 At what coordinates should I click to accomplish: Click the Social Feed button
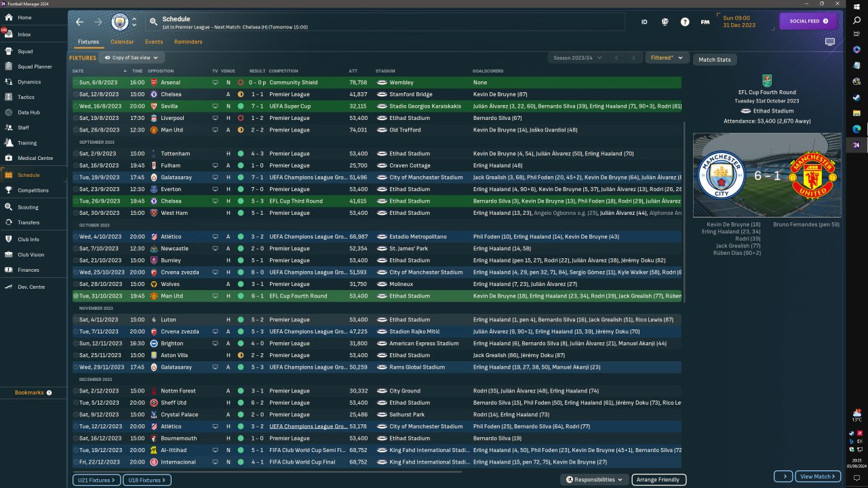click(809, 21)
